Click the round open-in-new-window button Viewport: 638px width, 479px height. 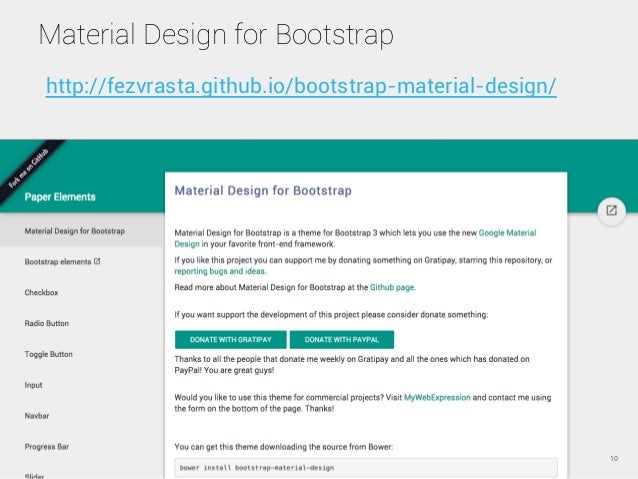tap(612, 210)
